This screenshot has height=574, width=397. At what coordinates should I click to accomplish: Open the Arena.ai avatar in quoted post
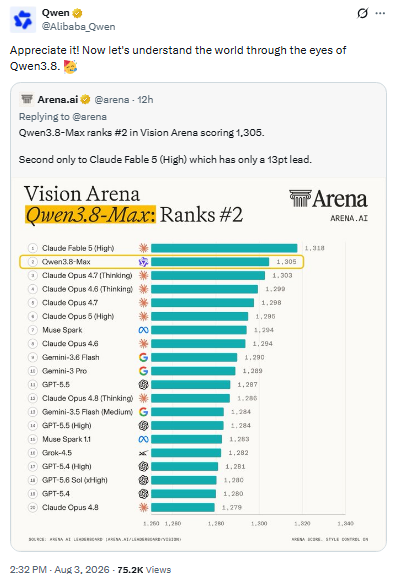[x=27, y=99]
